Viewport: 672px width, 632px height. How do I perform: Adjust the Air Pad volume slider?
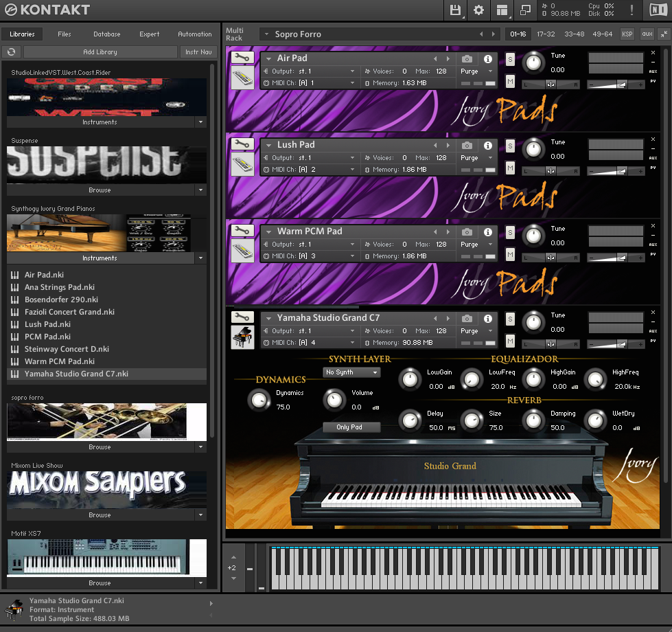(616, 85)
